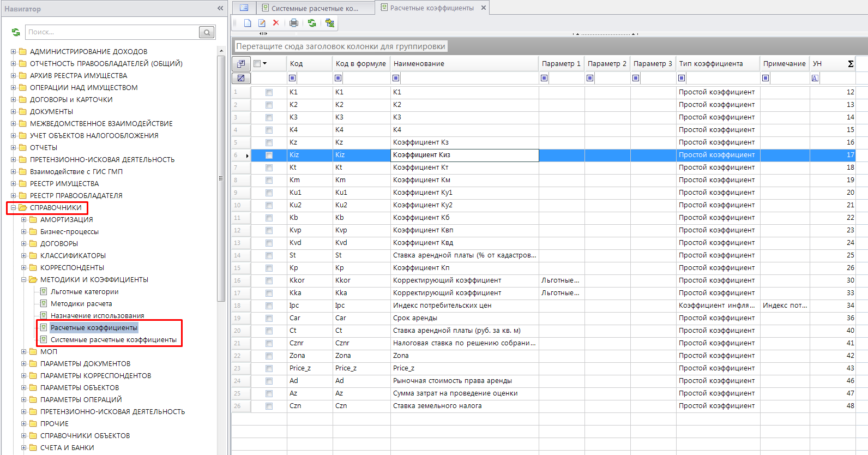Click the export data toolbar icon
Image resolution: width=868 pixels, height=455 pixels.
[330, 23]
